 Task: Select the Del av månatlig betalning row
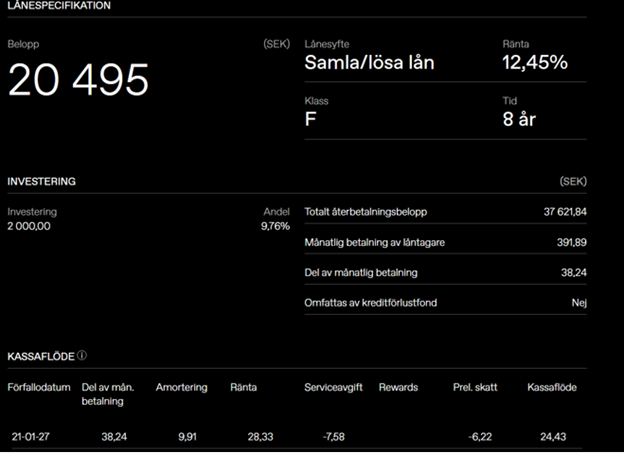[445, 273]
